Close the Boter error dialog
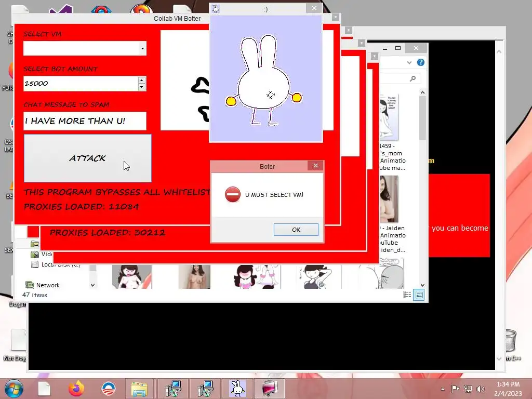 pos(315,166)
